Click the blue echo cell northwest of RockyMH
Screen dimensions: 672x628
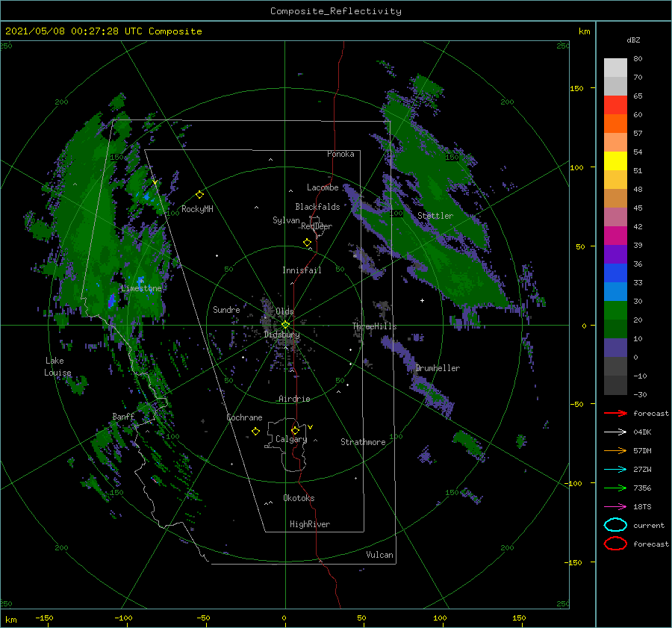coord(146,196)
